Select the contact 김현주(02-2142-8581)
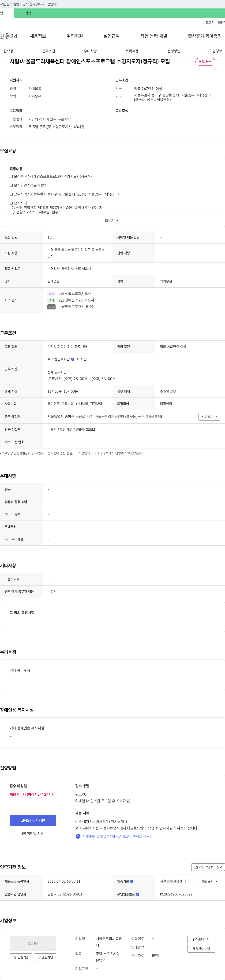Image resolution: width=225 pixels, height=980 pixels. click(x=65, y=894)
